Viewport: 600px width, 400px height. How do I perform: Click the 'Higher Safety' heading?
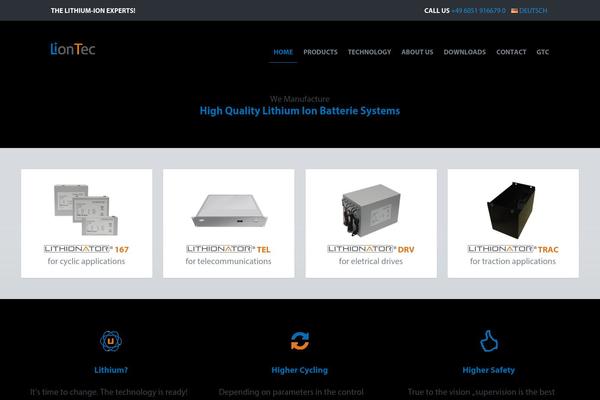click(489, 370)
